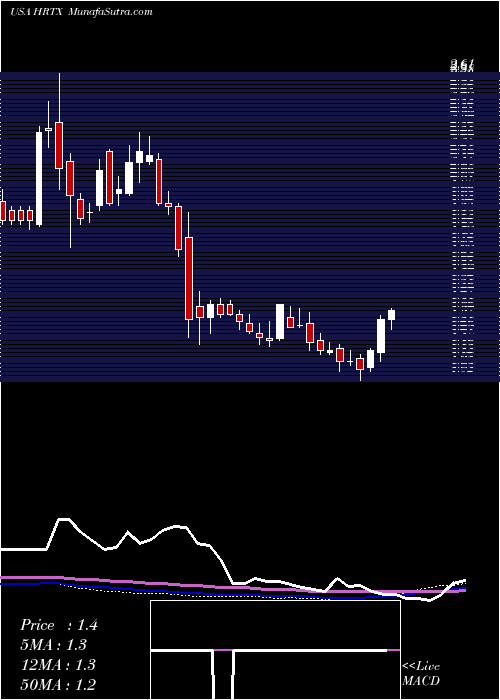Screen dimensions: 500x700
Task: Select the Price : 1.4 readout
Action: [x=58, y=625]
